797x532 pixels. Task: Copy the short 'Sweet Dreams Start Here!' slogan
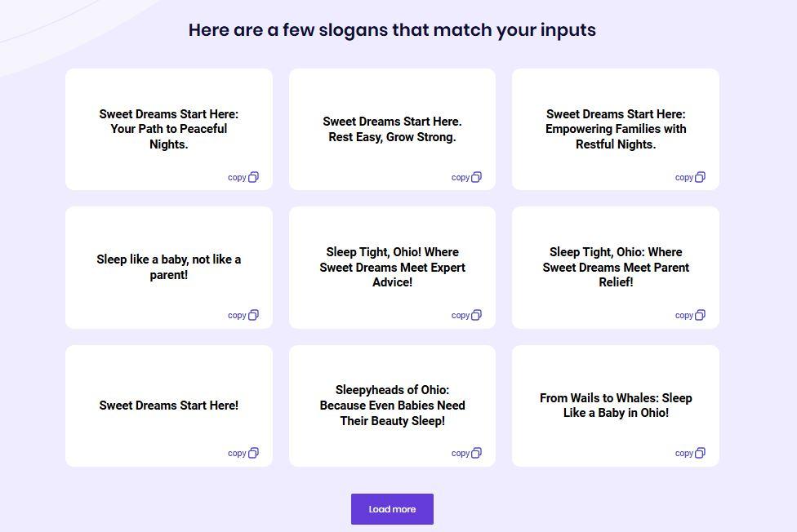[x=243, y=453]
